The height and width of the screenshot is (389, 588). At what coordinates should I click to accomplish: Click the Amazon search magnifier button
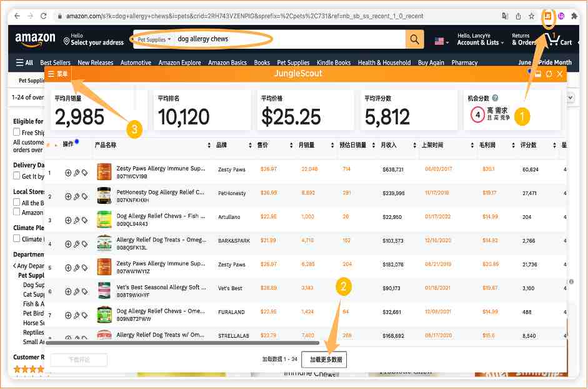click(414, 39)
